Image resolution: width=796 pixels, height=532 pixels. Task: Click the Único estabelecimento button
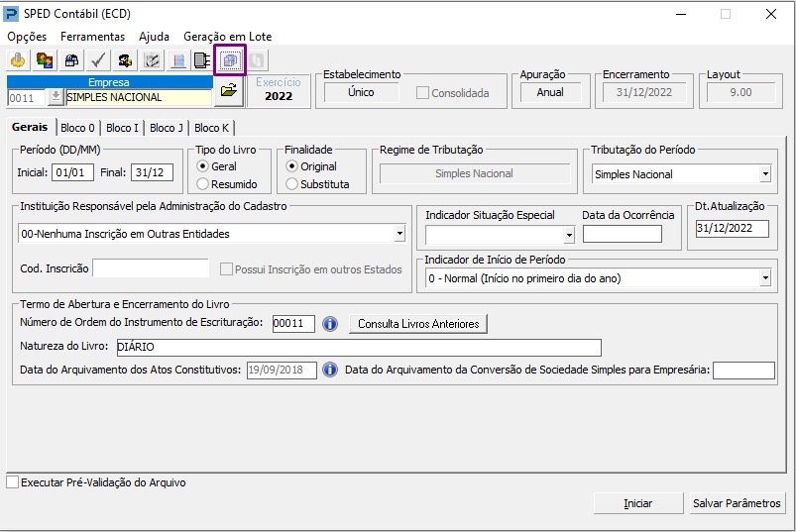[x=361, y=92]
